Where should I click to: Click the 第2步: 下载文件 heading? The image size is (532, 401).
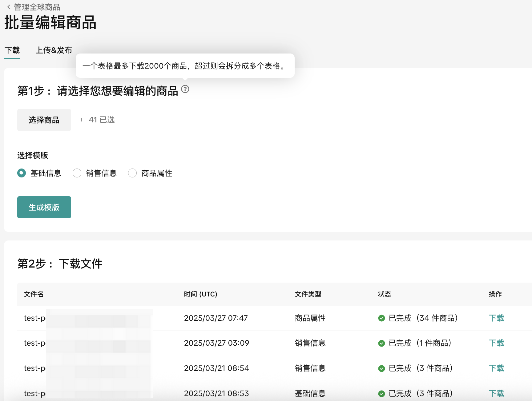(60, 264)
